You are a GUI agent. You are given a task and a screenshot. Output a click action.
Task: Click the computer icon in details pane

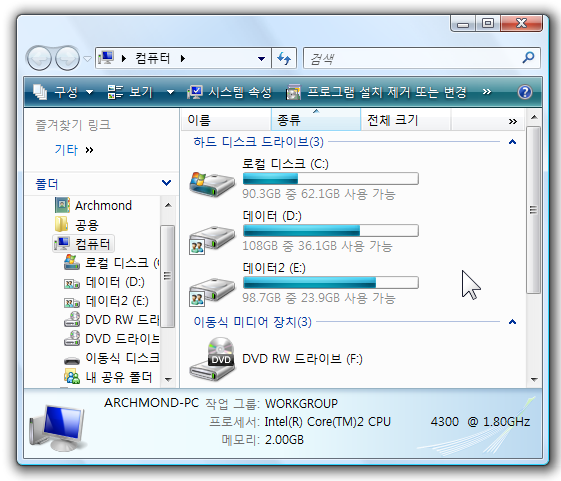pyautogui.click(x=57, y=428)
